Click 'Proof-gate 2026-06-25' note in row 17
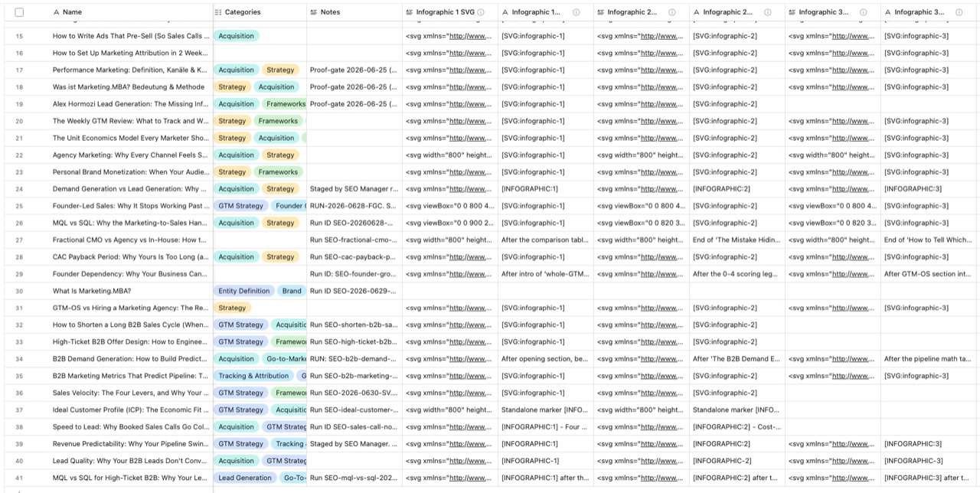Viewport: 980px width, 493px height. pos(354,70)
